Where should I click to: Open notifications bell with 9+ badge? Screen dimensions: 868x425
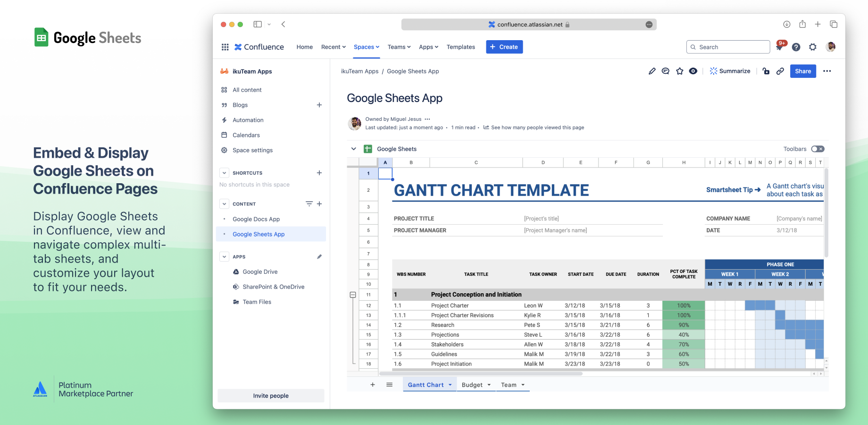pos(779,47)
